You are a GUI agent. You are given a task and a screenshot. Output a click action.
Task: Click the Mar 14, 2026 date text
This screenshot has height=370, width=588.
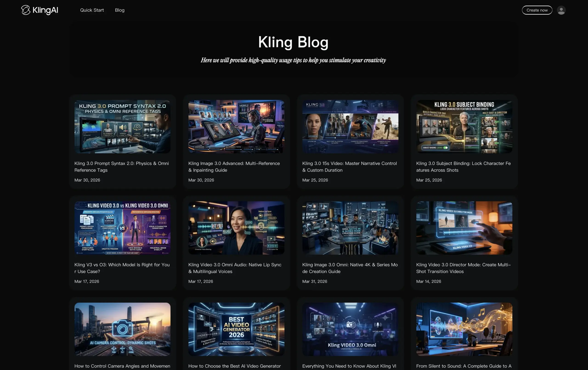[x=429, y=281]
